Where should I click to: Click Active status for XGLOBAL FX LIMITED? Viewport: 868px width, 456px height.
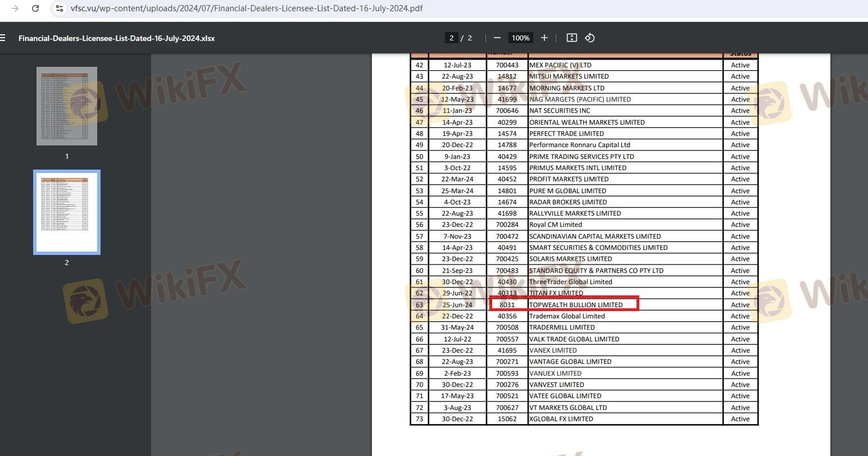pos(740,419)
